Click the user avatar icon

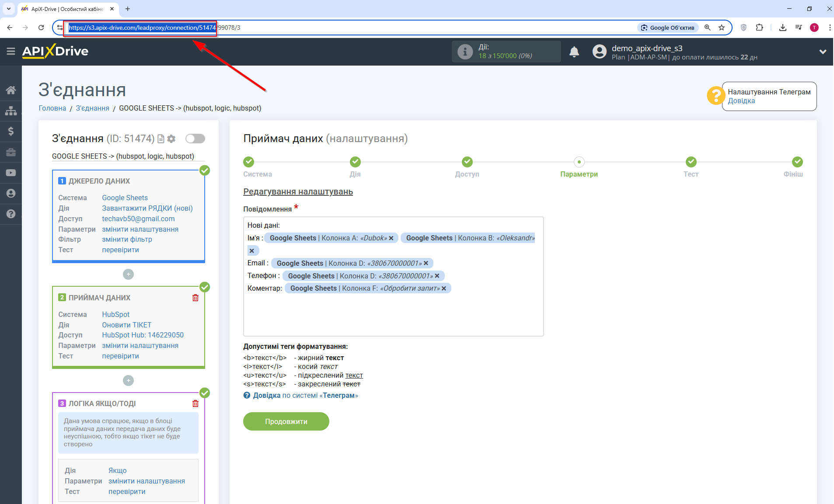(600, 52)
